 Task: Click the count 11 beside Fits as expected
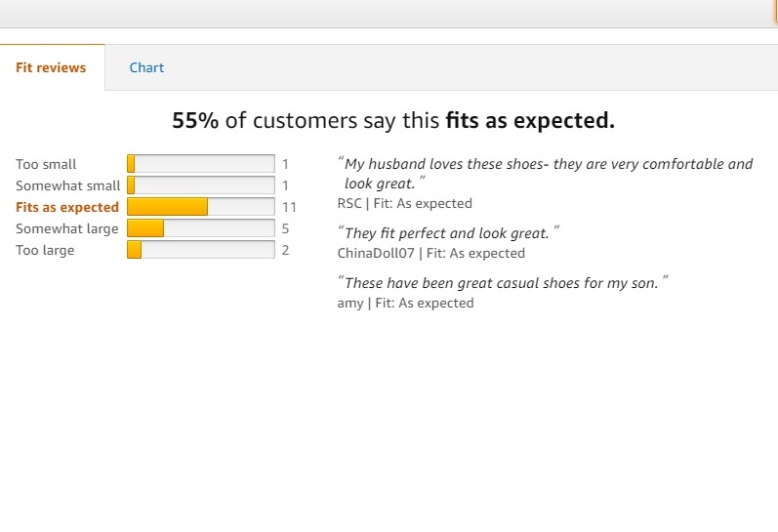coord(289,207)
